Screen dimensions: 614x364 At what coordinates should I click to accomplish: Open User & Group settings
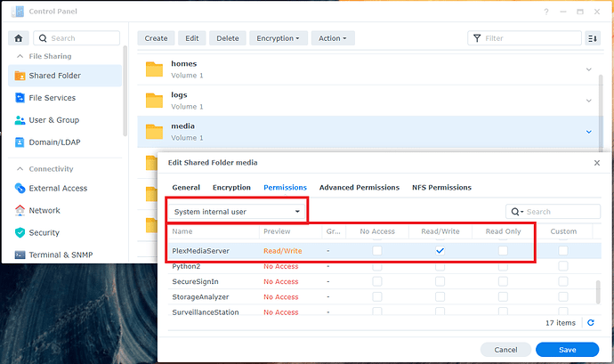(65, 120)
